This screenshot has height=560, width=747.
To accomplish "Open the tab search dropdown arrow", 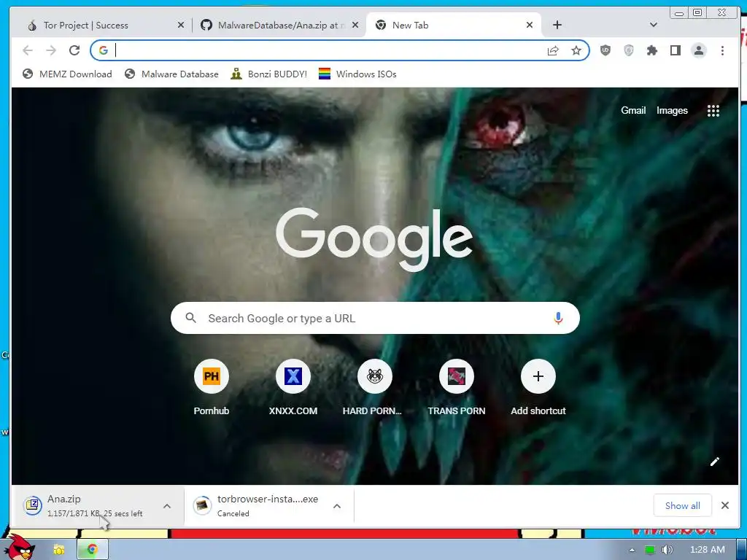I will (x=654, y=25).
